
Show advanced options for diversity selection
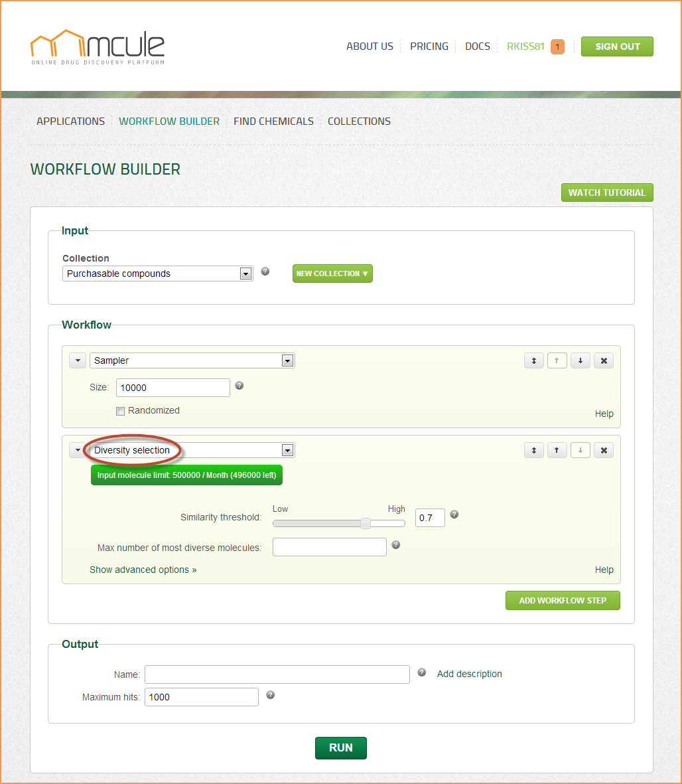pos(143,570)
